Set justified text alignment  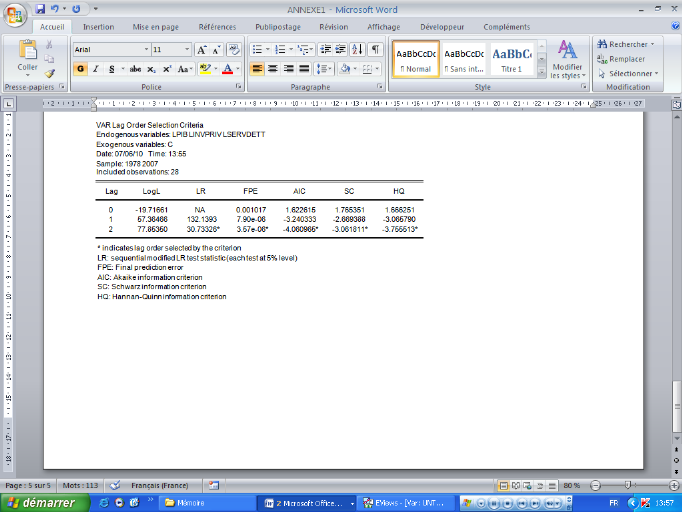click(x=304, y=69)
